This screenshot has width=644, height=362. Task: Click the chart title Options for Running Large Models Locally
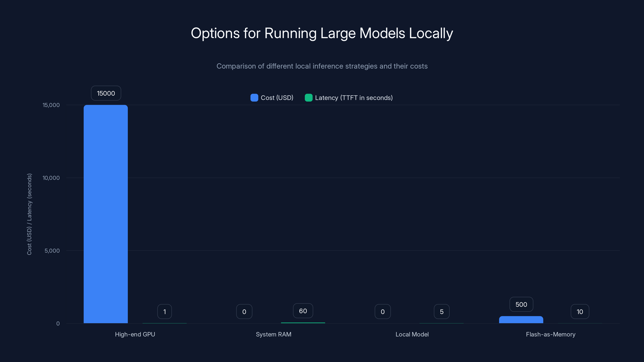point(322,33)
